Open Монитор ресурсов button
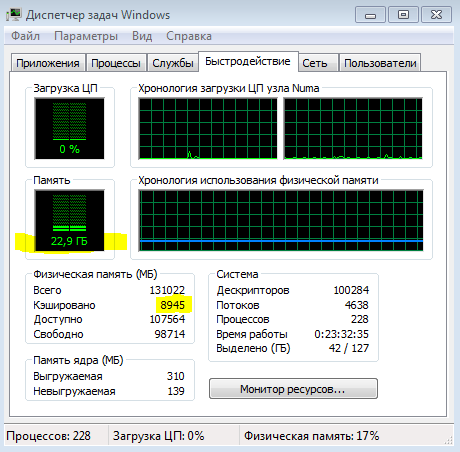Screen dimensions: 460x452 click(x=293, y=389)
